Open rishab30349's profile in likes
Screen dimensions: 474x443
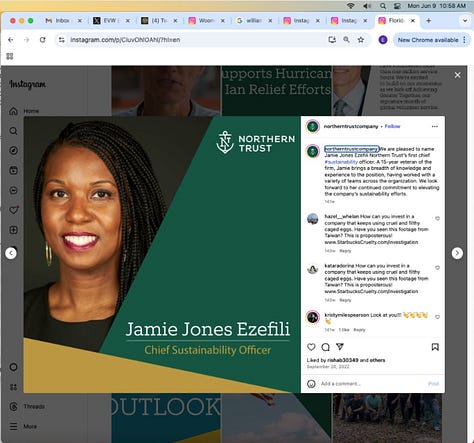coord(343,360)
